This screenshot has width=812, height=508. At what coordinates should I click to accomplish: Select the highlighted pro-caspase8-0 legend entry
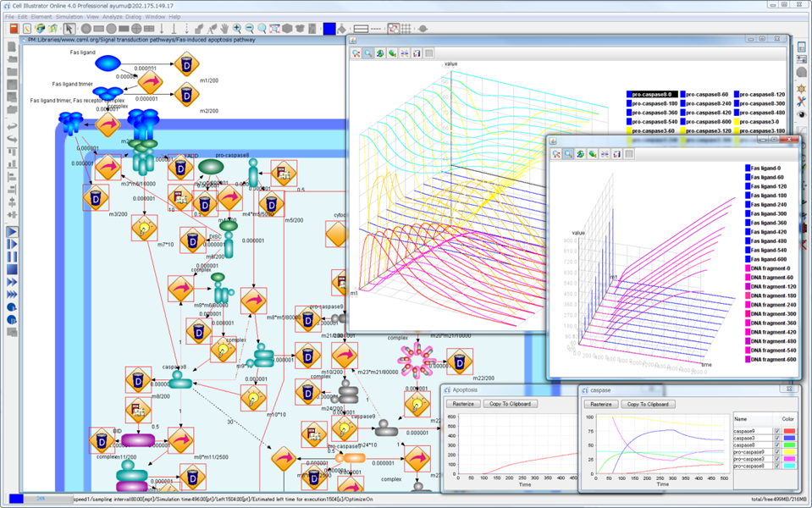click(652, 94)
